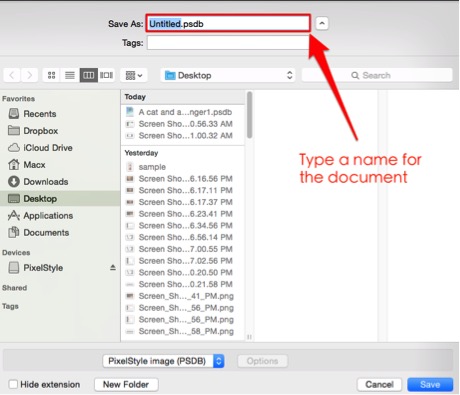Create a New Folder
Image resolution: width=460 pixels, height=395 pixels.
[x=126, y=384]
